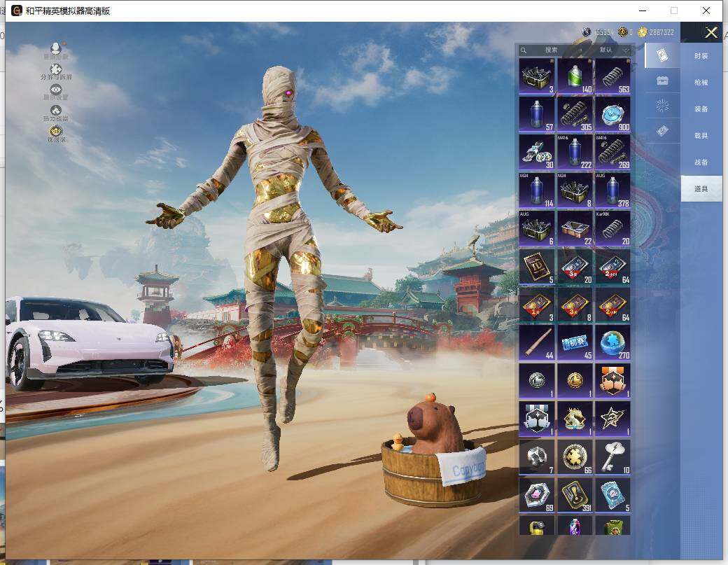
Task: Select the yellow exclamation card item 391
Action: coord(575,496)
